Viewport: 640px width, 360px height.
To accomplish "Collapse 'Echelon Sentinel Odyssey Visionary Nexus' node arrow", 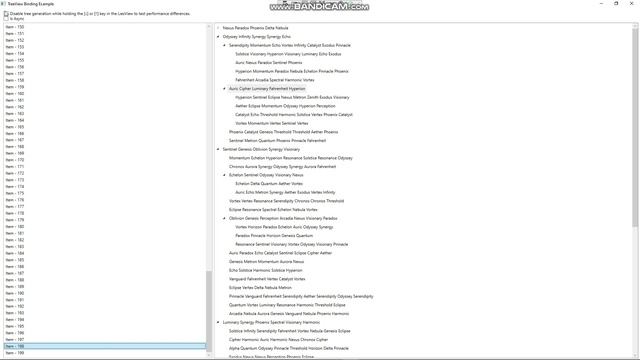I will pos(224,175).
